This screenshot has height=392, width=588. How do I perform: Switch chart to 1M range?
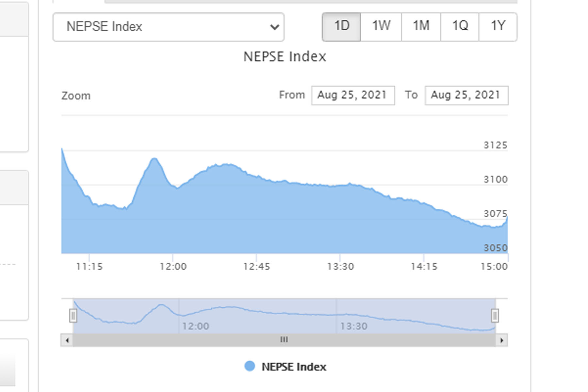[421, 26]
